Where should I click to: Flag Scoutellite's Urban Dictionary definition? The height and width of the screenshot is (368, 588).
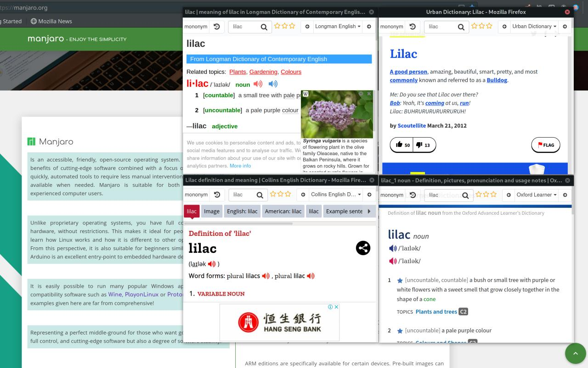545,145
